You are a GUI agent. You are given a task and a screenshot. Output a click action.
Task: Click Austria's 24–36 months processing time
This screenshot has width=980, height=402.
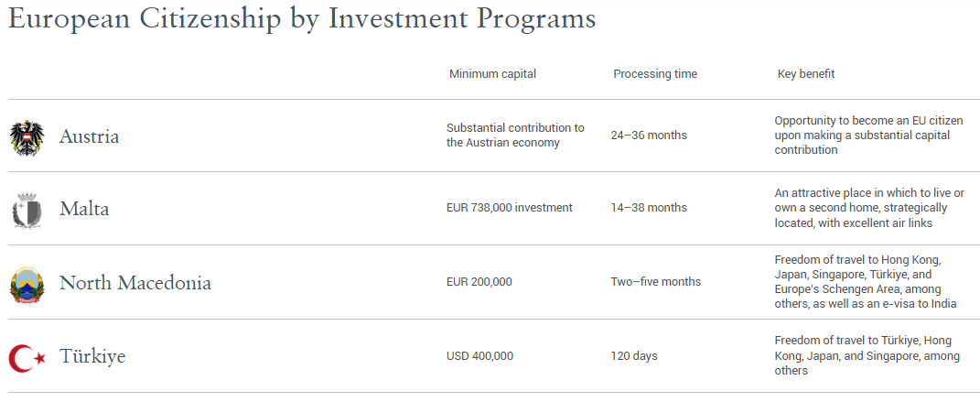[x=649, y=135]
